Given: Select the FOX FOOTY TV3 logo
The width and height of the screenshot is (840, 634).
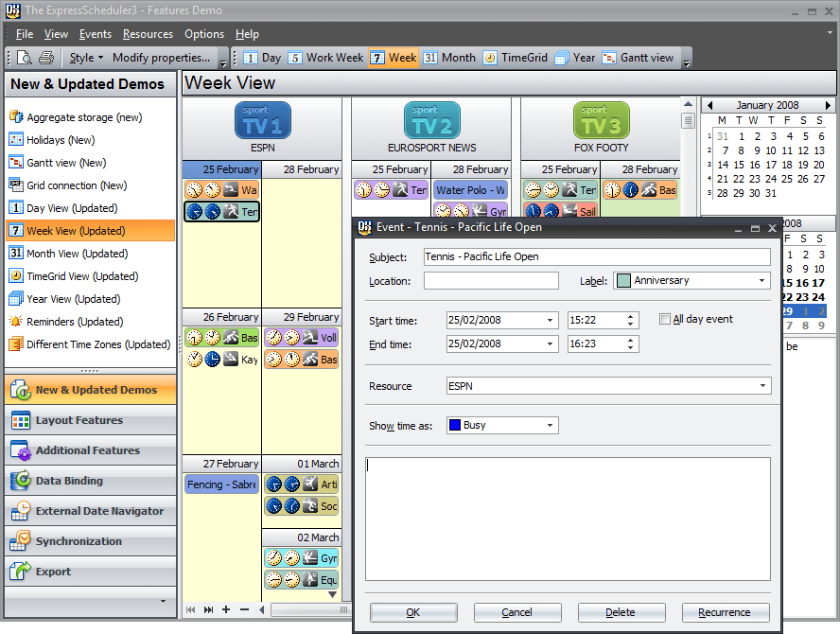Looking at the screenshot, I should pyautogui.click(x=601, y=120).
